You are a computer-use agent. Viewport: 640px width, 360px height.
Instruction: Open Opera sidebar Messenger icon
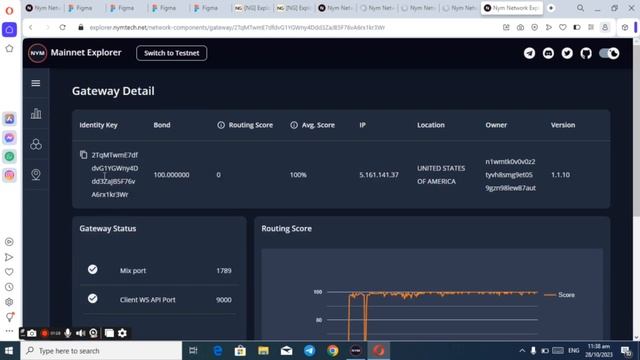pos(9,138)
